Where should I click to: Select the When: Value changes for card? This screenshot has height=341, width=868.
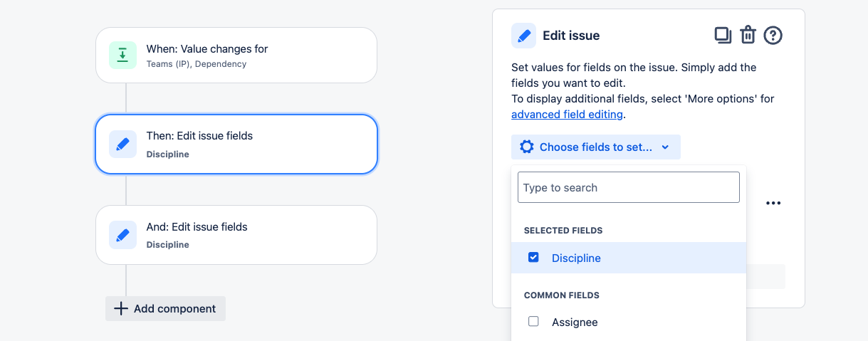[236, 55]
